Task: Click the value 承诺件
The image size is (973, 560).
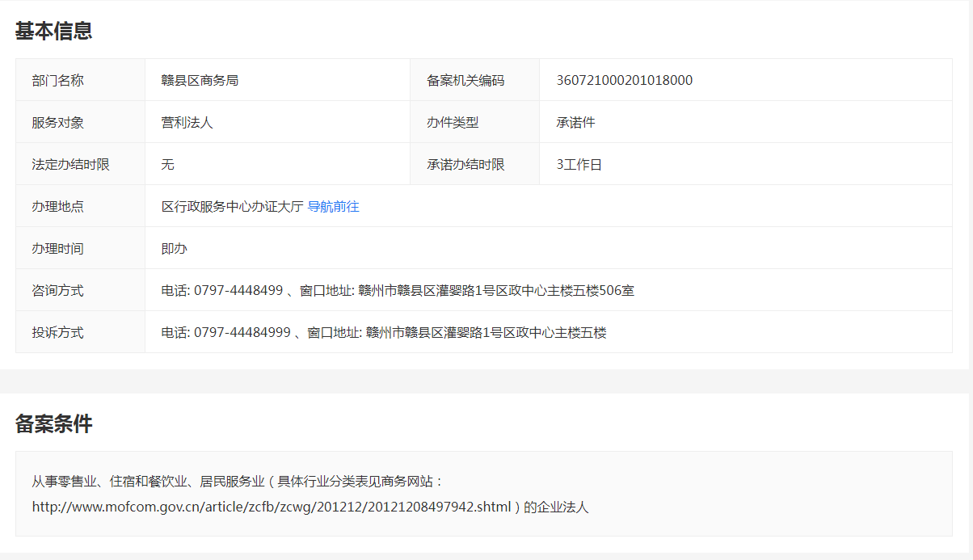Action: click(x=575, y=123)
